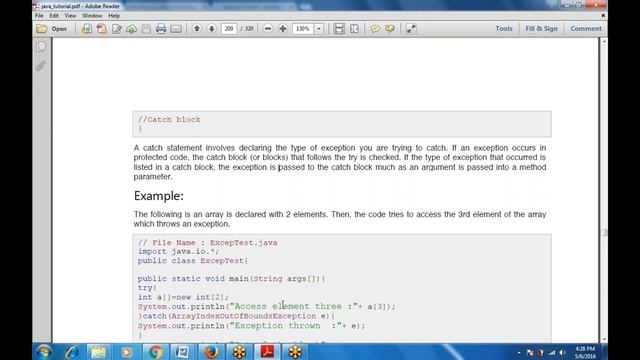
Task: Open the Help menu
Action: click(114, 16)
